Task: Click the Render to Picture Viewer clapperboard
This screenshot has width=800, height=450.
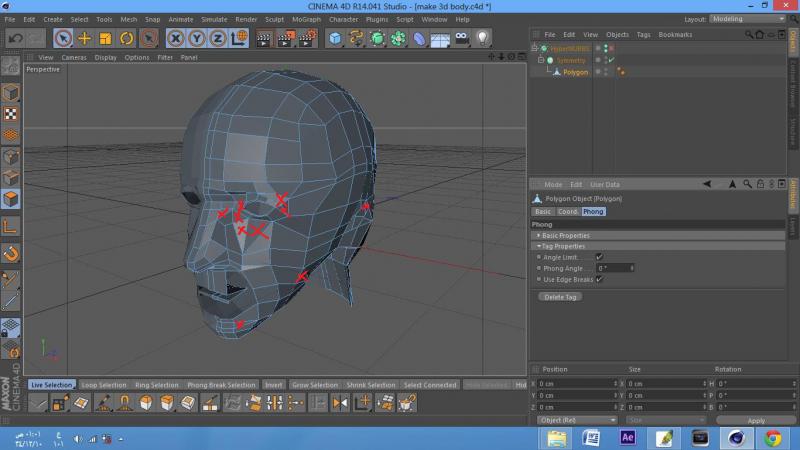Action: coord(285,38)
